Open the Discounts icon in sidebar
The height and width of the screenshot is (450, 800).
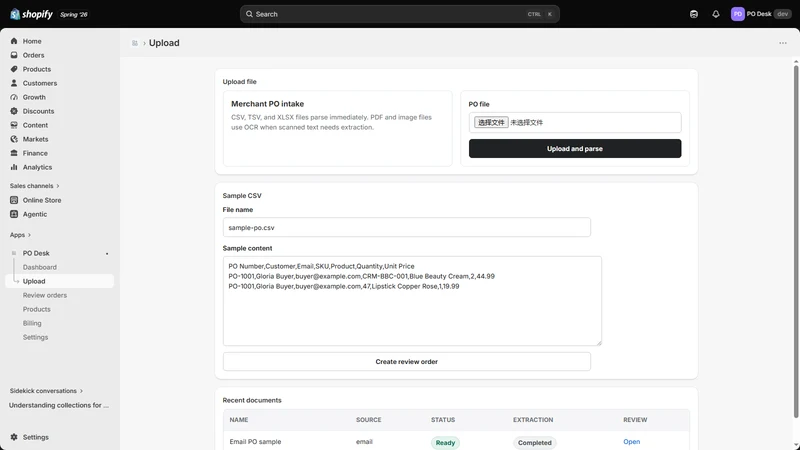tap(14, 111)
